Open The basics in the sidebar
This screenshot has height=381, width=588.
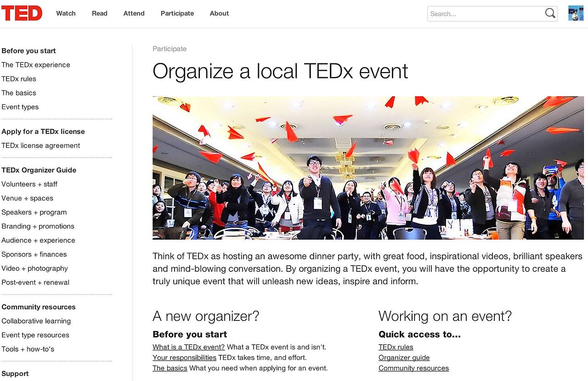click(19, 93)
